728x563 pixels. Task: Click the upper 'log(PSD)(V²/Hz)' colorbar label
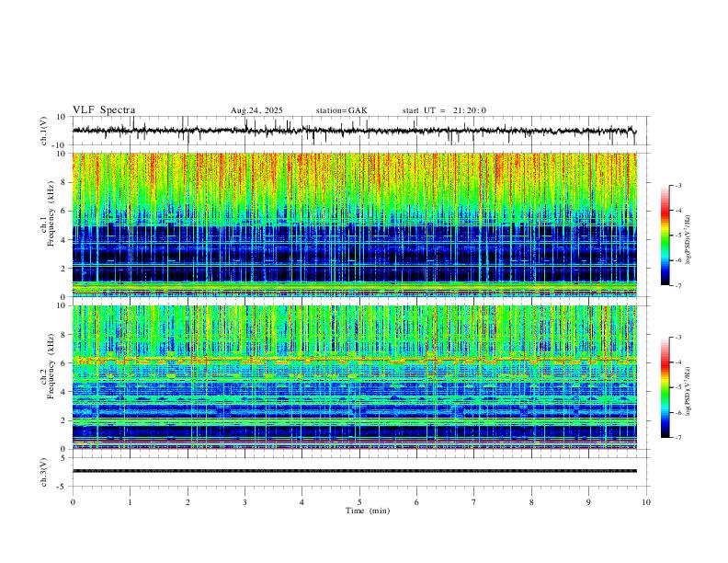(x=688, y=240)
